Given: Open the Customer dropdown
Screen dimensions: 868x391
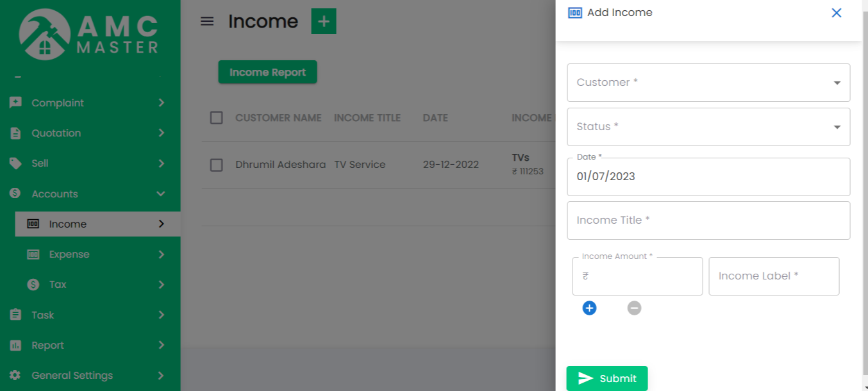Looking at the screenshot, I should pyautogui.click(x=708, y=82).
